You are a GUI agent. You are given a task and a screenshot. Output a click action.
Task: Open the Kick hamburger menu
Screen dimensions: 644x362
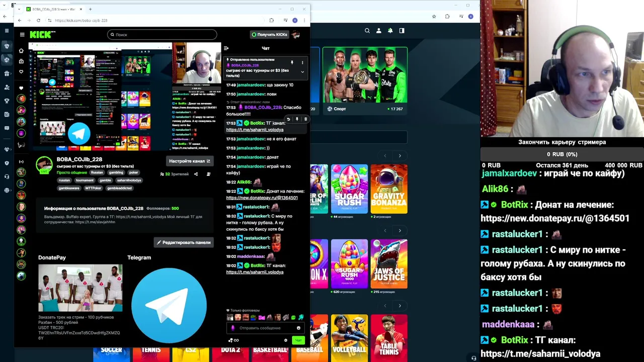coord(22,35)
